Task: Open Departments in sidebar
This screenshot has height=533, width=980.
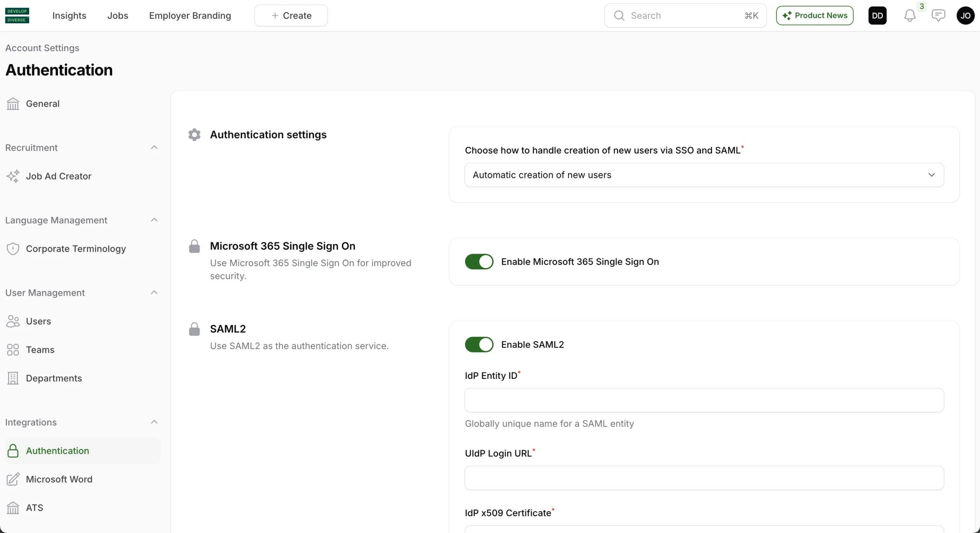Action: pyautogui.click(x=54, y=378)
